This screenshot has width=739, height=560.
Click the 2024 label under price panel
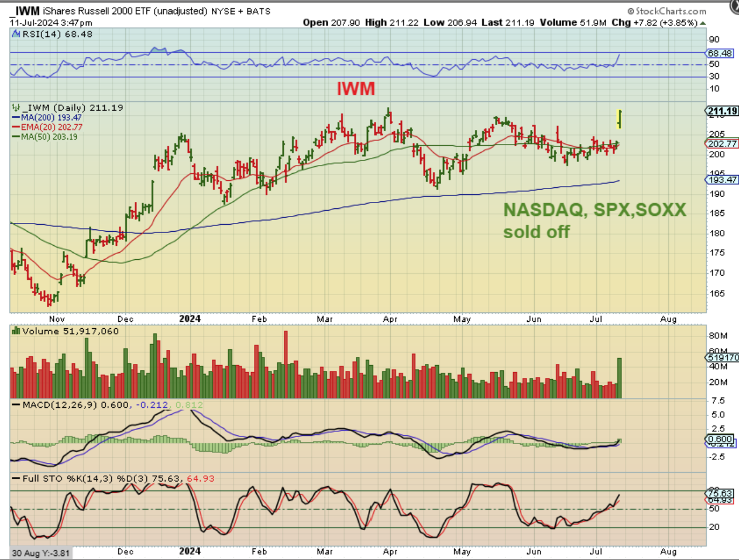tap(190, 319)
